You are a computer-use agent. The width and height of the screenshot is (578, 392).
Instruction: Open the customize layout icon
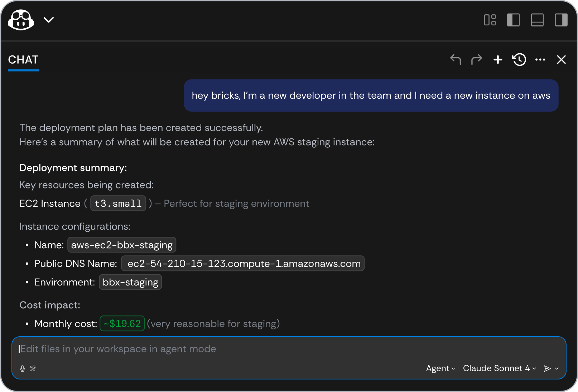[x=490, y=20]
